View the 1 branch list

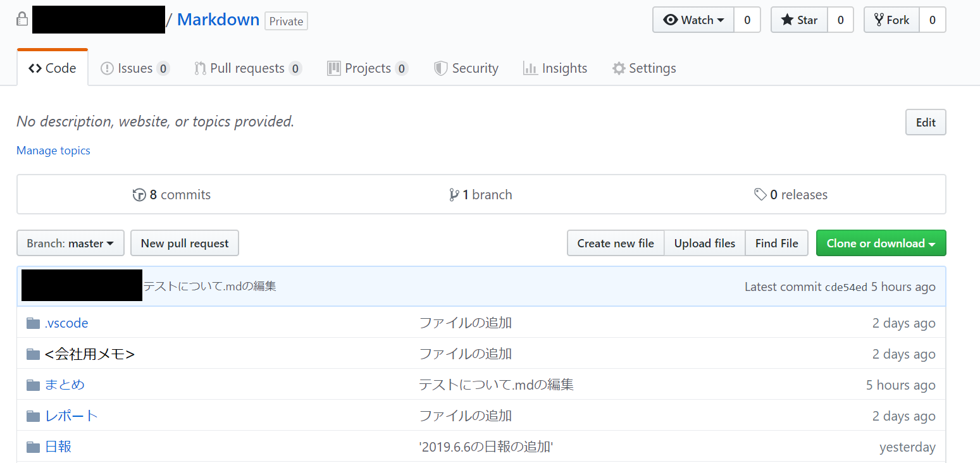[481, 195]
